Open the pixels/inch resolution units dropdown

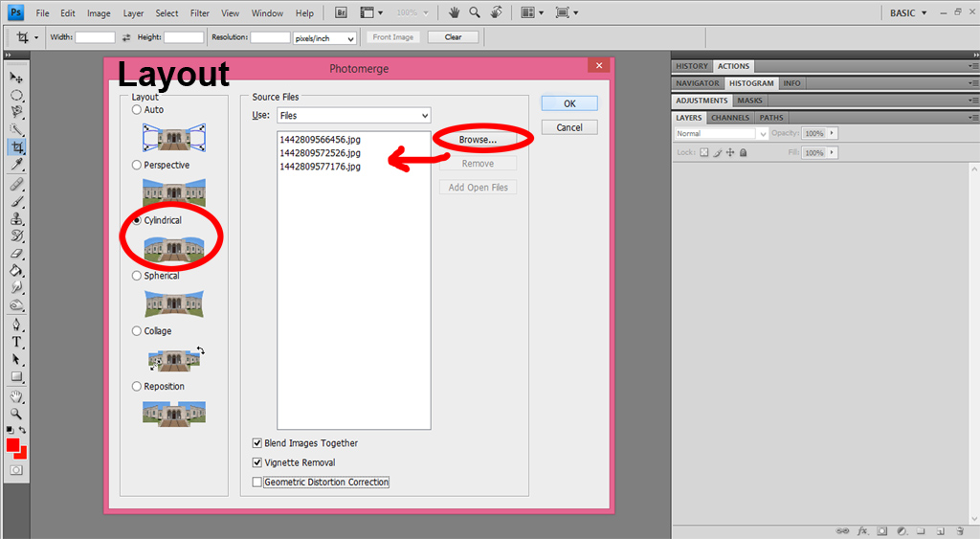(325, 38)
